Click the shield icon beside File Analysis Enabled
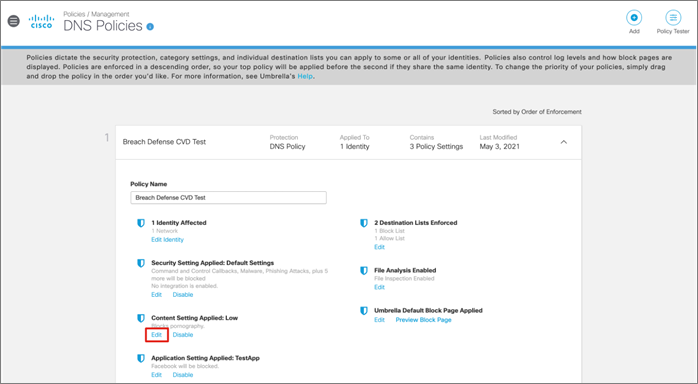This screenshot has height=384, width=698. coord(364,271)
